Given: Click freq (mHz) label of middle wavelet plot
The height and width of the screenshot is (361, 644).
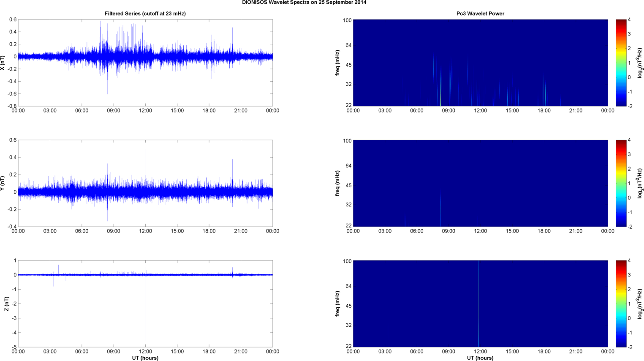Looking at the screenshot, I should [x=338, y=183].
